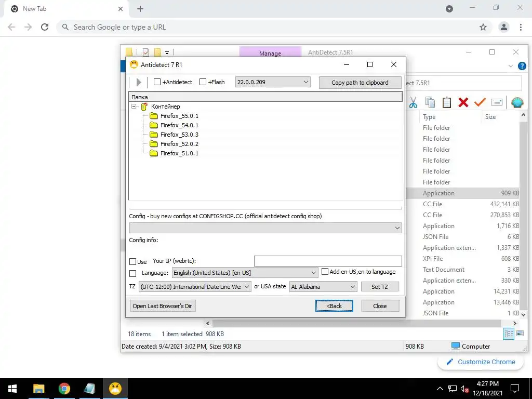Screen dimensions: 532x399
Task: Click the Firefox_53.0.3 folder icon
Action: 154,135
